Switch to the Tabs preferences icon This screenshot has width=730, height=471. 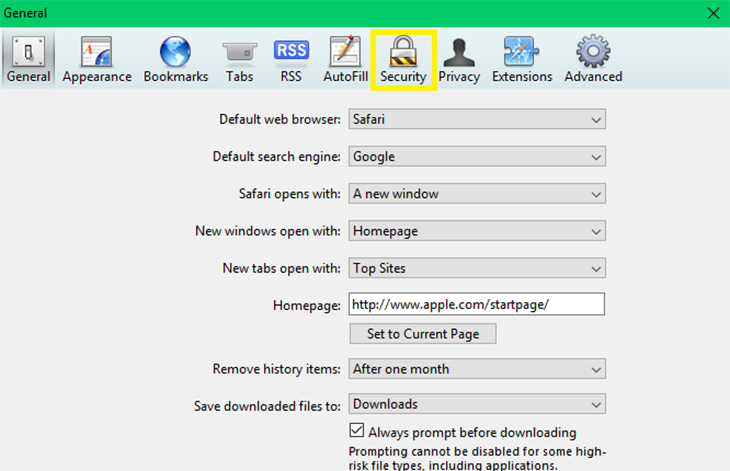(239, 52)
